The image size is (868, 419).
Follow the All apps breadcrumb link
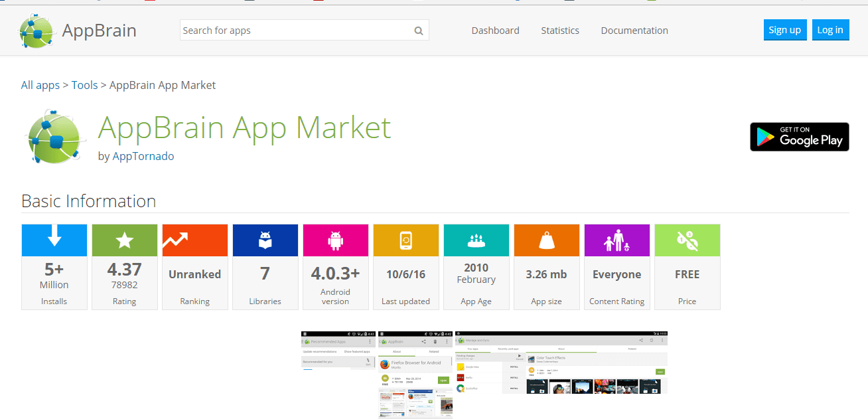click(x=40, y=85)
